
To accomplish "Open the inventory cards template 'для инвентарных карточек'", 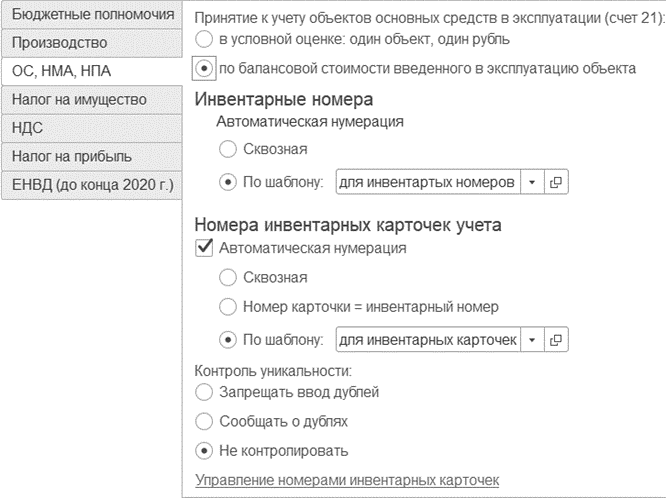I will [556, 340].
